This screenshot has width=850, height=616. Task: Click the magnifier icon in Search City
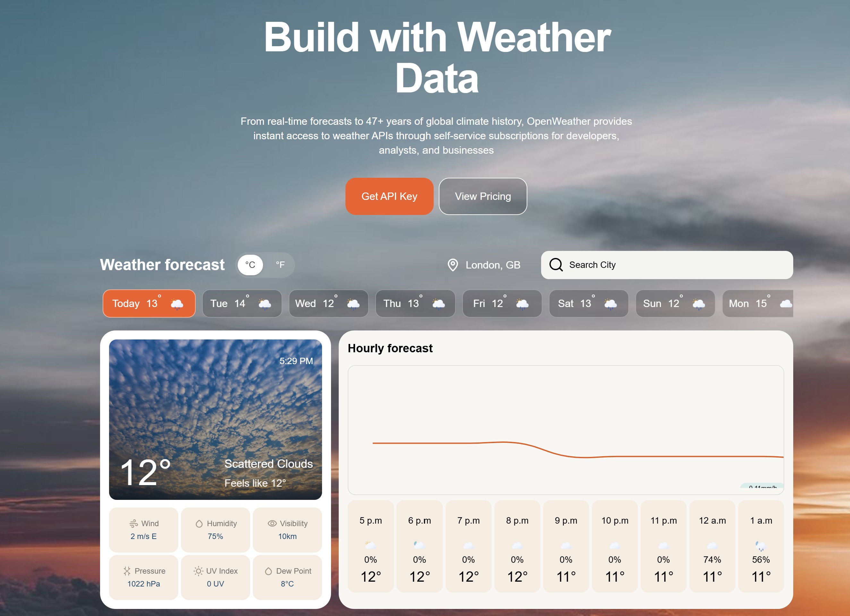point(556,265)
